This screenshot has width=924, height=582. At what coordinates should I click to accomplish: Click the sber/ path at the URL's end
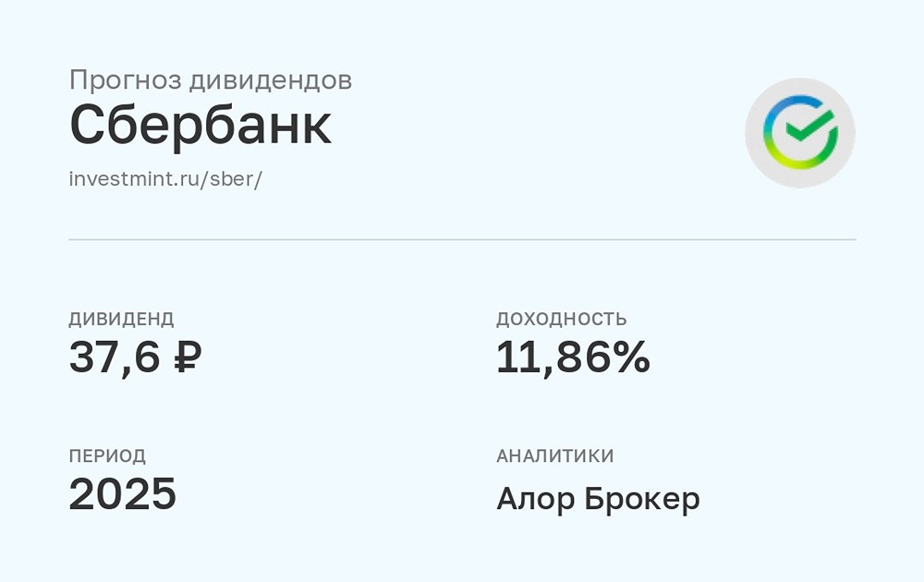coord(240,178)
